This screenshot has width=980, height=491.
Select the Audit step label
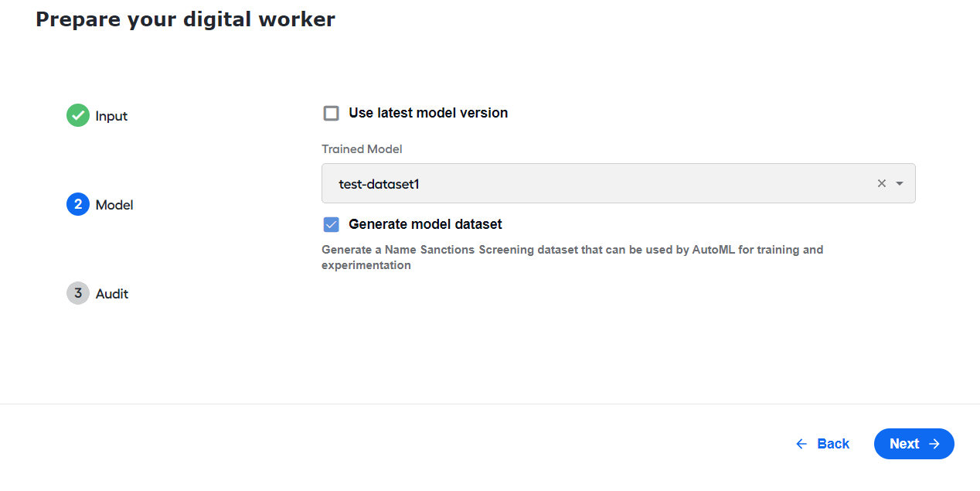click(112, 294)
